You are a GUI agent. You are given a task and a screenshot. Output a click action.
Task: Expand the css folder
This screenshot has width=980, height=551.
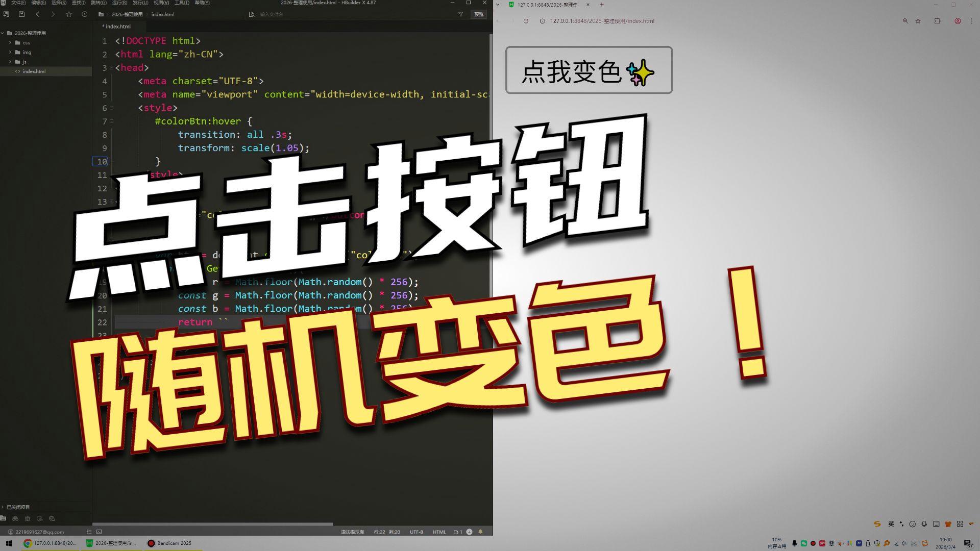tap(10, 43)
